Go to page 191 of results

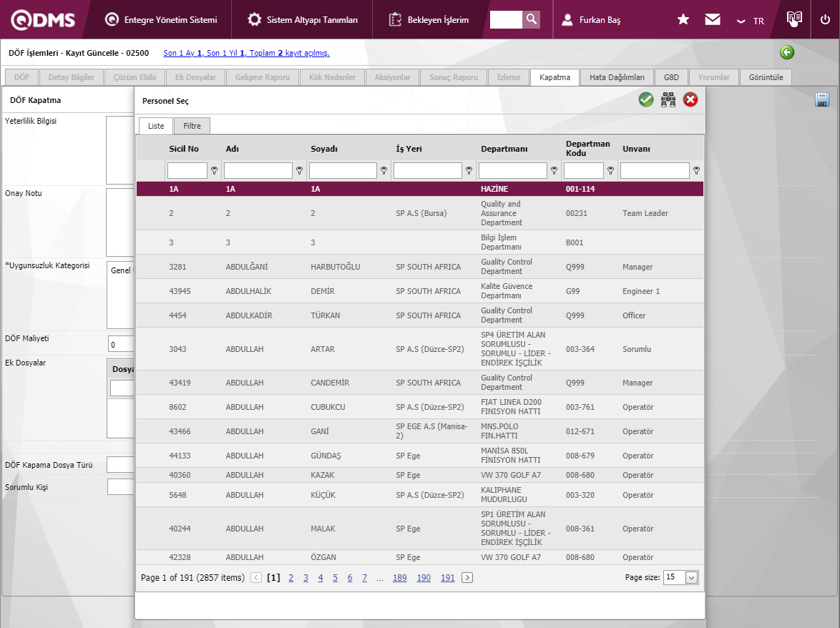[447, 578]
